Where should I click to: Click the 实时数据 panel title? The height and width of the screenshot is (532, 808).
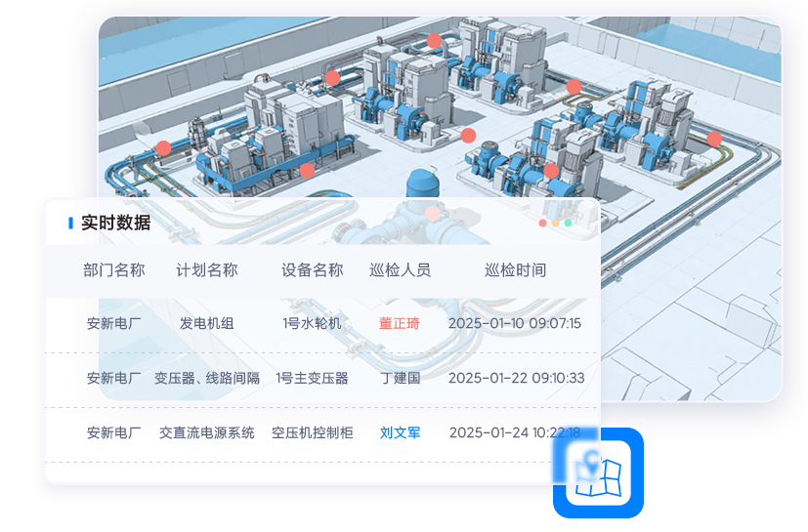tap(115, 223)
